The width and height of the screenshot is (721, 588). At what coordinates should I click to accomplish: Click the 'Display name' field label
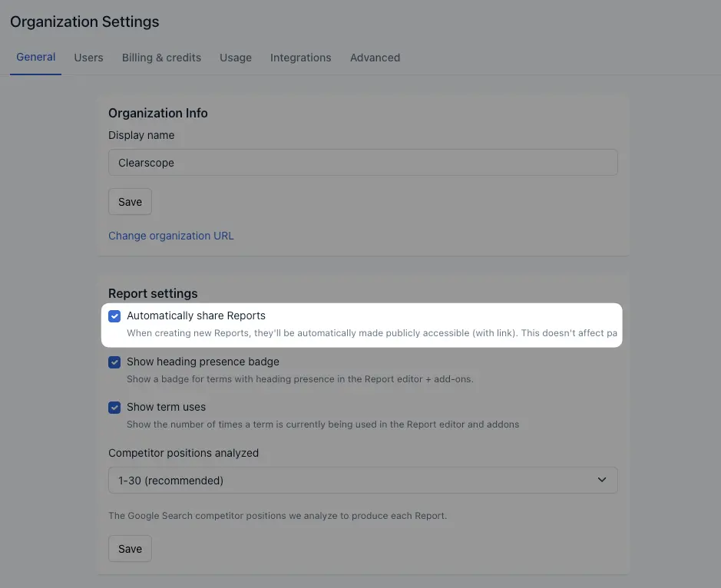(x=141, y=135)
